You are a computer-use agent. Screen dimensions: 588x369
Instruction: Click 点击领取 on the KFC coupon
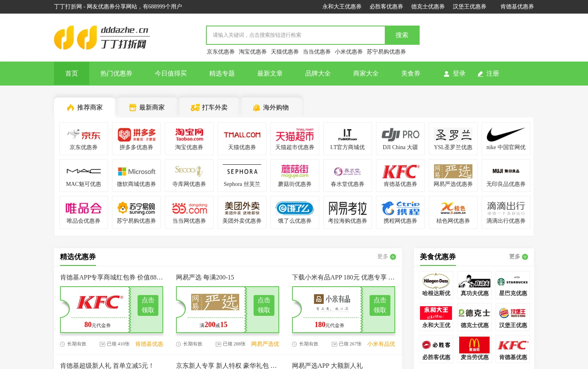[x=148, y=305]
